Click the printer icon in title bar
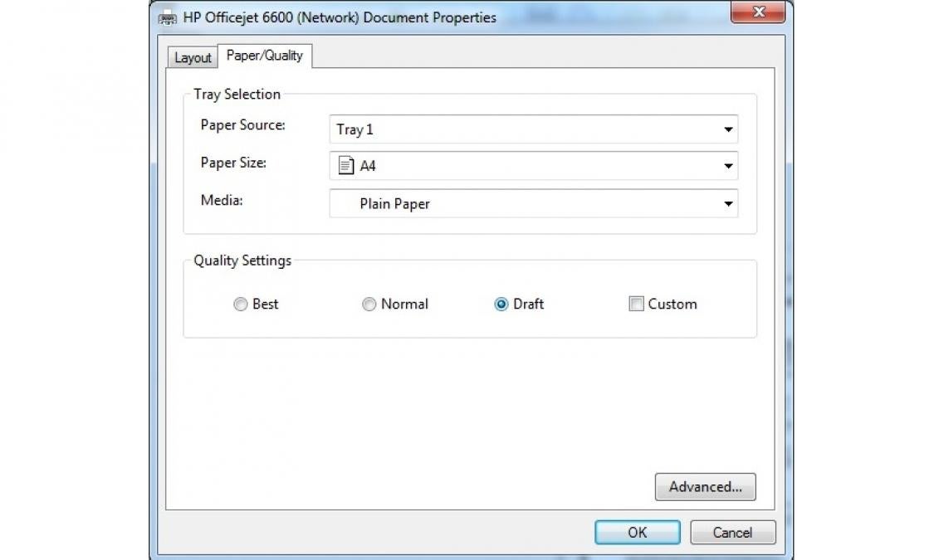The image size is (944, 560). (x=168, y=18)
